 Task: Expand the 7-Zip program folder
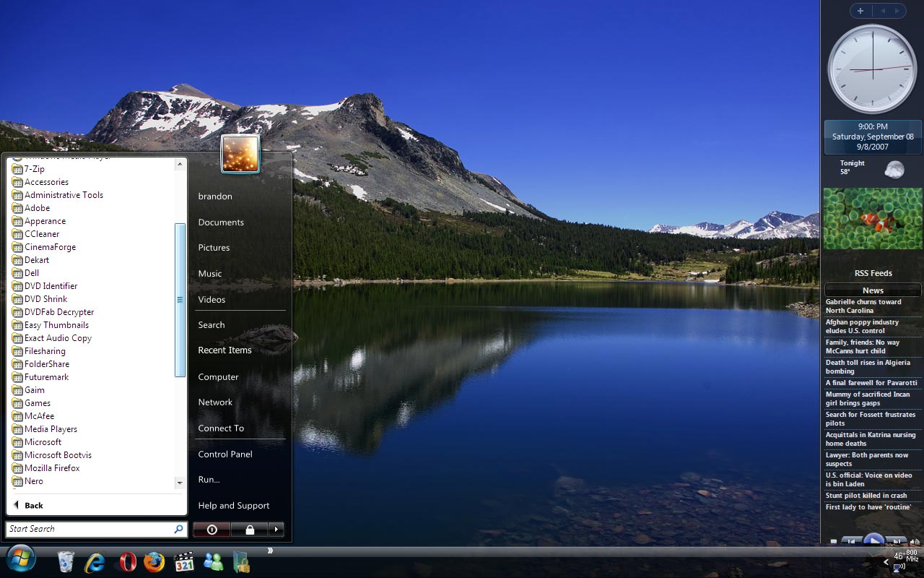pos(28,169)
